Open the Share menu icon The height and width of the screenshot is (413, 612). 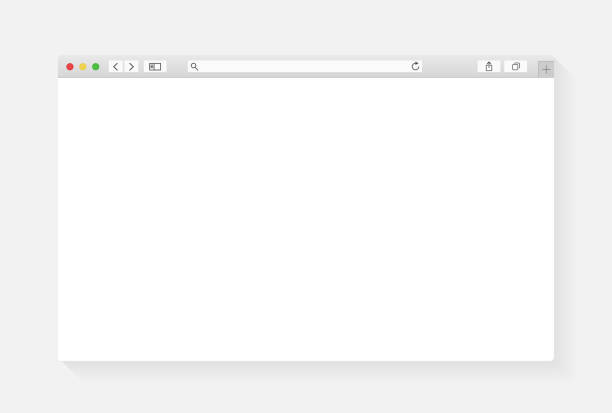(x=489, y=66)
